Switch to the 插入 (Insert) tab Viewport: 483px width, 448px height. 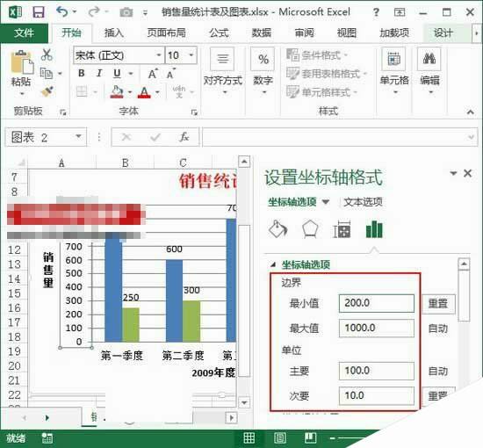(114, 33)
